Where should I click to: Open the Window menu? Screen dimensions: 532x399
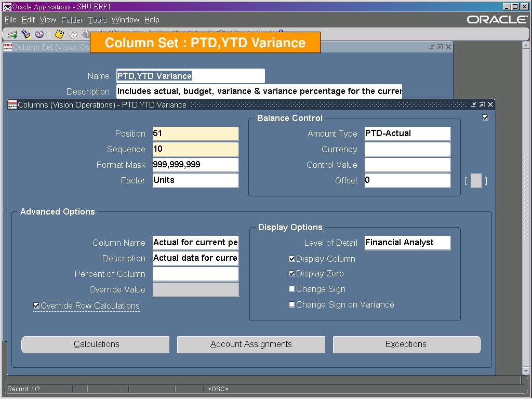point(126,20)
